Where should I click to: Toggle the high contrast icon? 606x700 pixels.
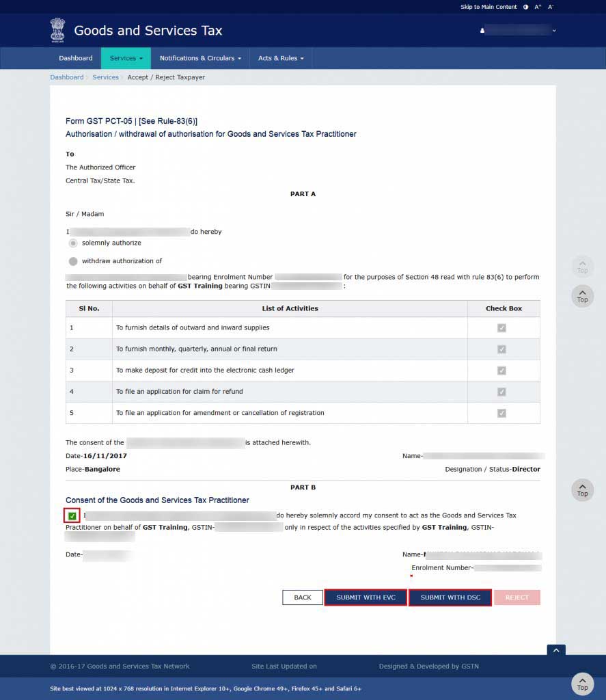pyautogui.click(x=525, y=7)
